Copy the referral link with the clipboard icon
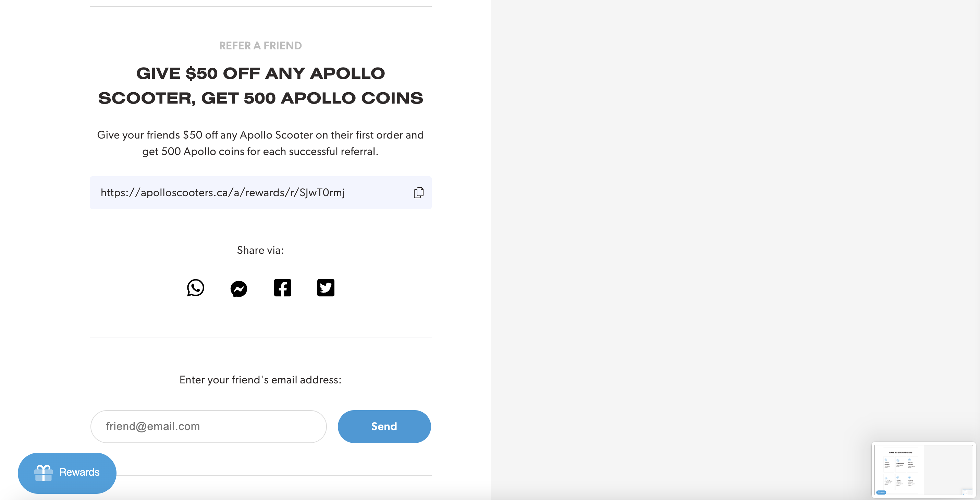 pos(418,193)
